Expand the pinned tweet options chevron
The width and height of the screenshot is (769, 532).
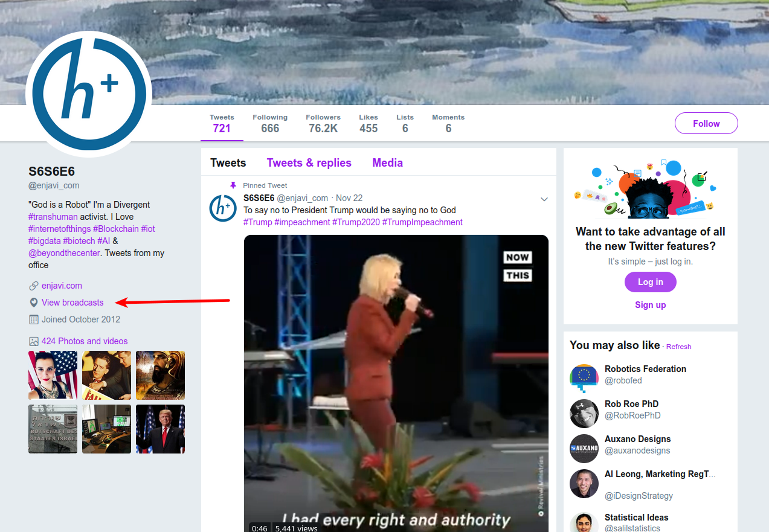[x=544, y=199]
